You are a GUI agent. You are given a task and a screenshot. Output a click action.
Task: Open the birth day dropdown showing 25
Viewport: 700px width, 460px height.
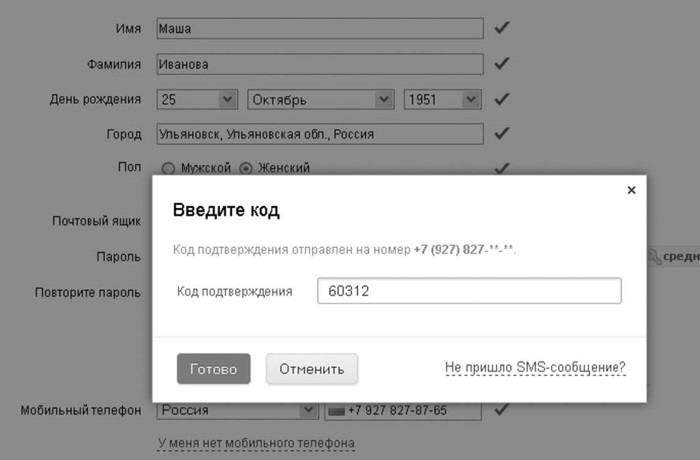[x=197, y=99]
